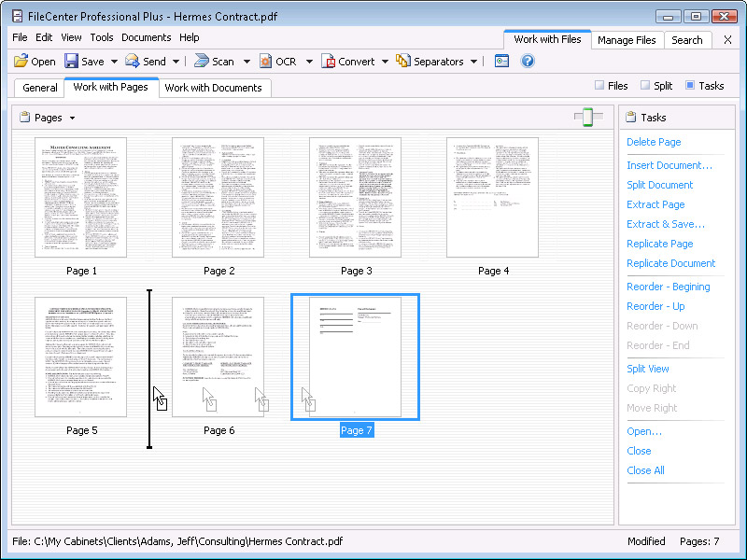Image resolution: width=747 pixels, height=560 pixels.
Task: Expand the Convert dropdown arrow
Action: pos(385,62)
